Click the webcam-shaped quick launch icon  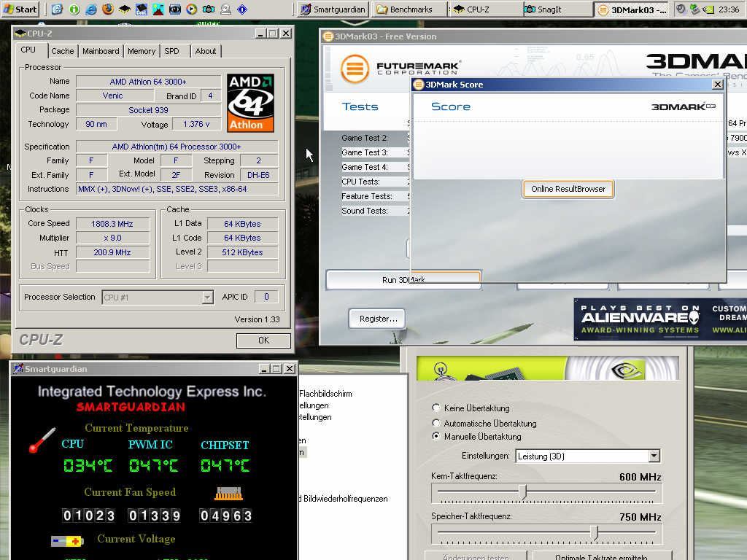(225, 9)
